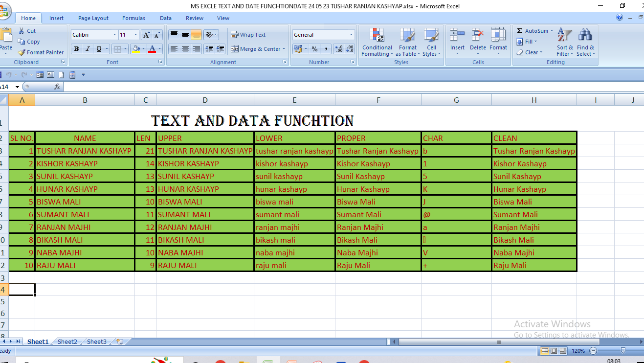
Task: Switch to the Page Layout ribbon tab
Action: coord(93,18)
